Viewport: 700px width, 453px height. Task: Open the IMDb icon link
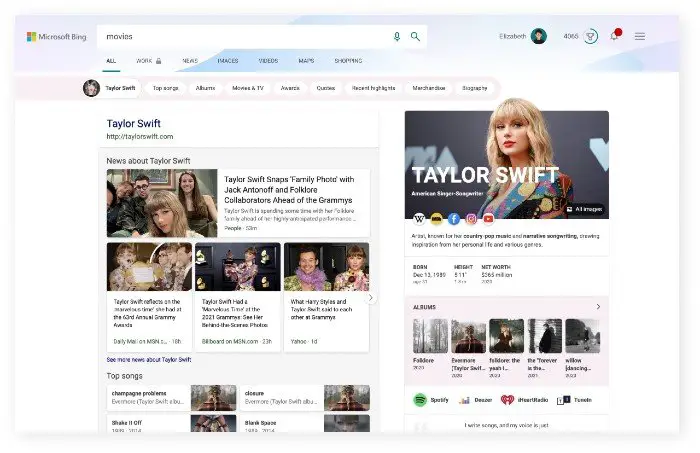[x=436, y=219]
